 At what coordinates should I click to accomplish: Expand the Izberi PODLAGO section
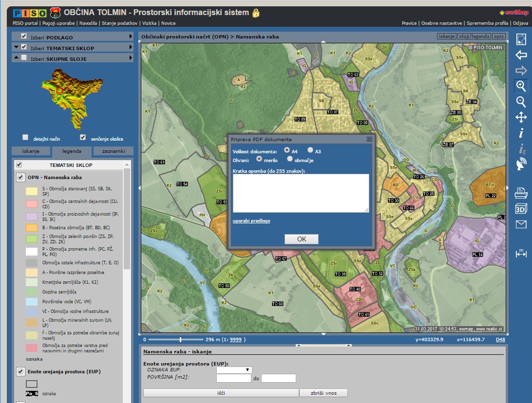(131, 37)
